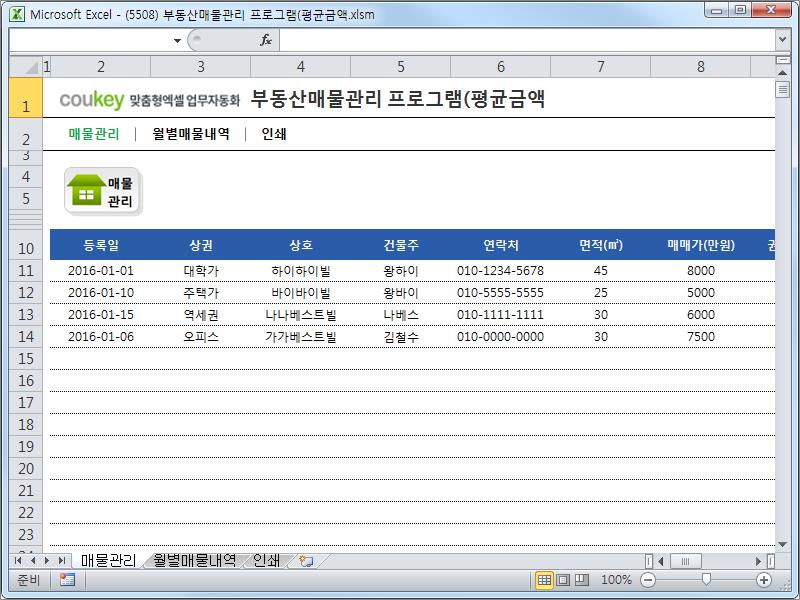Select the cell 7500

[701, 337]
